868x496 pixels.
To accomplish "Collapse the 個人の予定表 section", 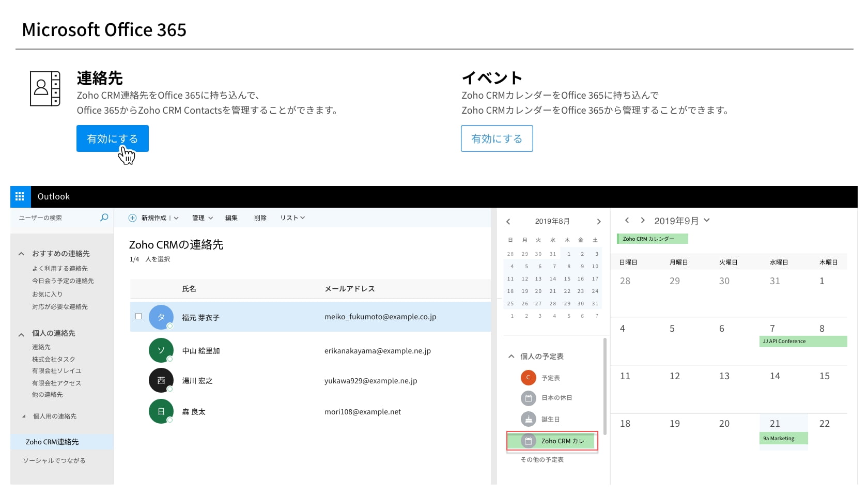I will 511,356.
